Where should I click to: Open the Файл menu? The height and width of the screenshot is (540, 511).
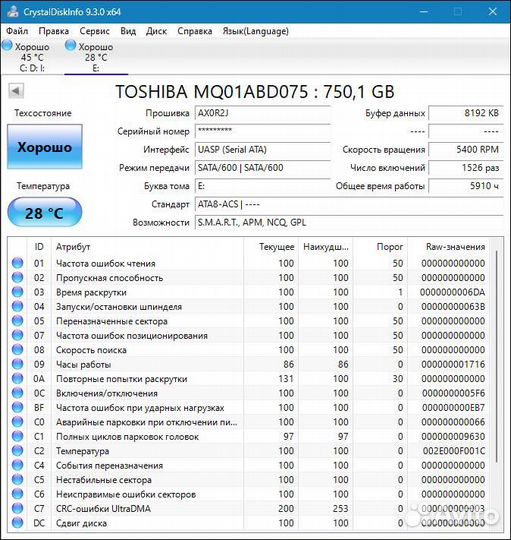(x=17, y=31)
